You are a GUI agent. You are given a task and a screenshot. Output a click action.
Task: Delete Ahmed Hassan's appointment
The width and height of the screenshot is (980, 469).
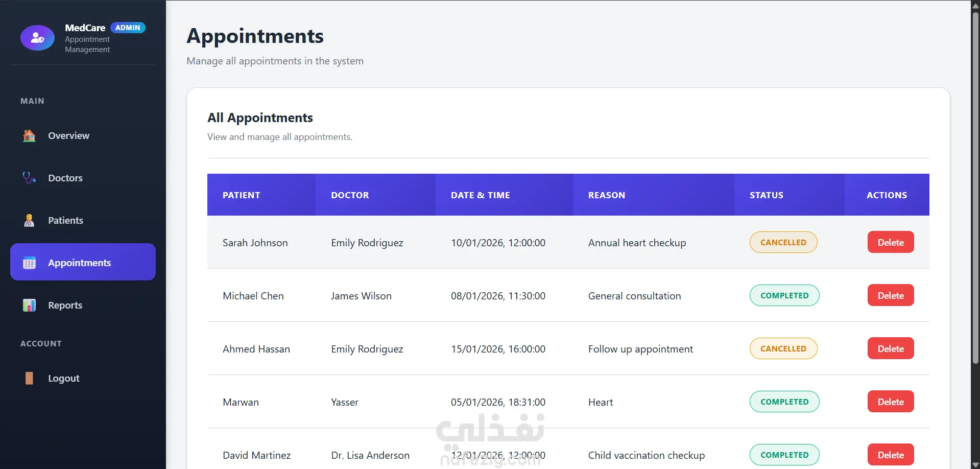(890, 349)
